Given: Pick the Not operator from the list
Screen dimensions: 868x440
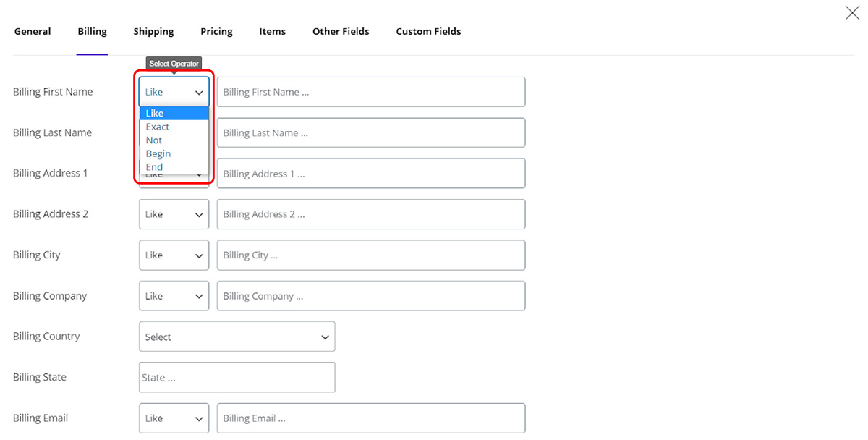Looking at the screenshot, I should [x=154, y=140].
